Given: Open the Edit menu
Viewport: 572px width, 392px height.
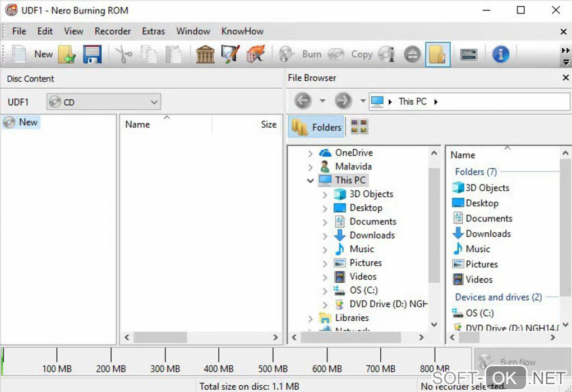Looking at the screenshot, I should 45,31.
